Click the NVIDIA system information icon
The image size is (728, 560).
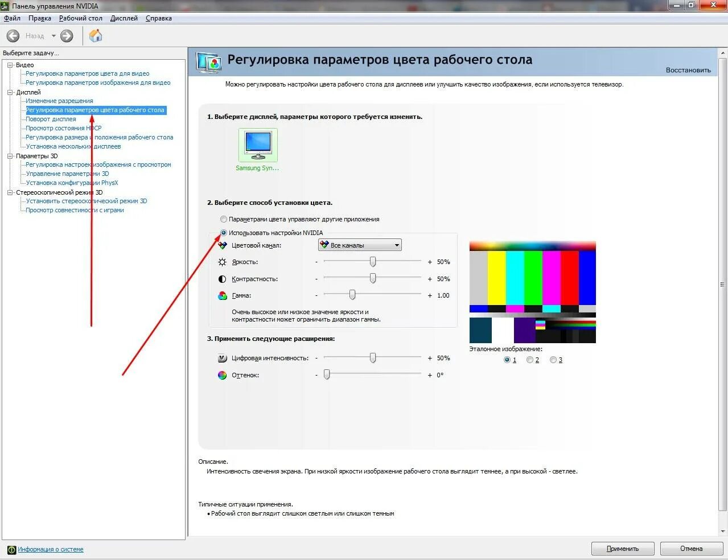(11, 550)
